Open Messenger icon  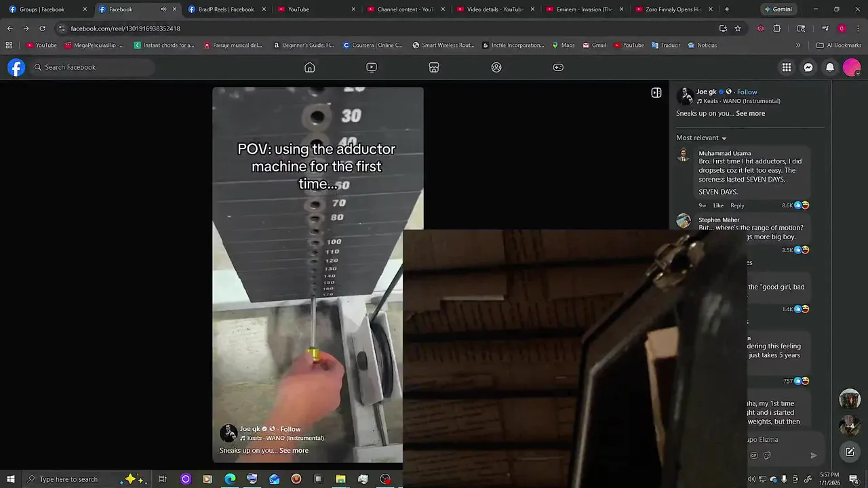(808, 67)
